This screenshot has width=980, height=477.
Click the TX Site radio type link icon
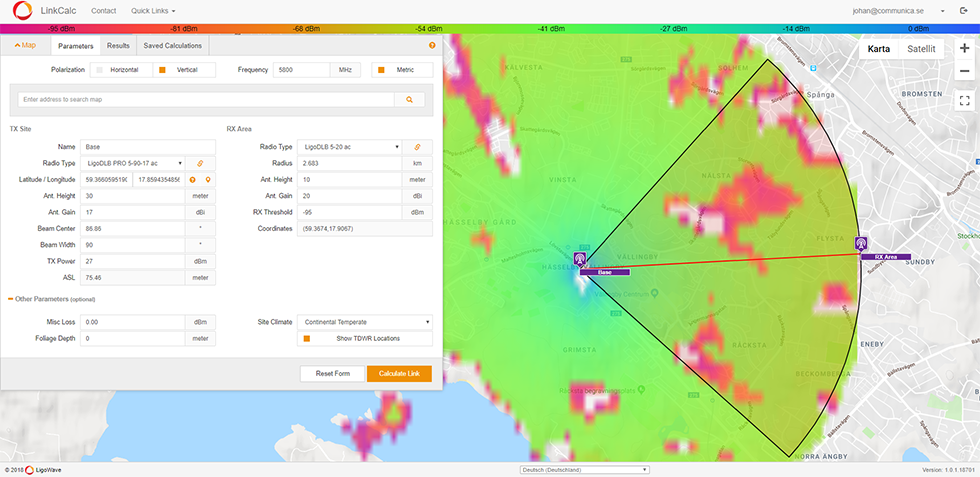(x=201, y=163)
